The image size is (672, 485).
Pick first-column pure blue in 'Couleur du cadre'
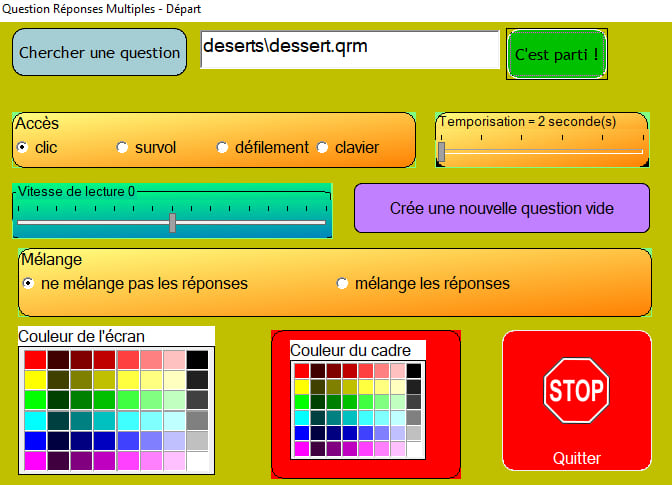click(x=300, y=433)
